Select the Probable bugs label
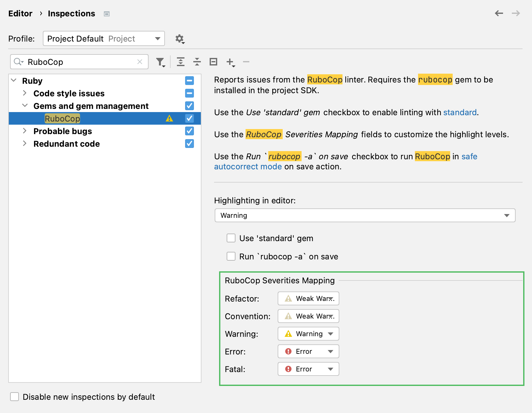This screenshot has width=532, height=413. click(x=63, y=131)
